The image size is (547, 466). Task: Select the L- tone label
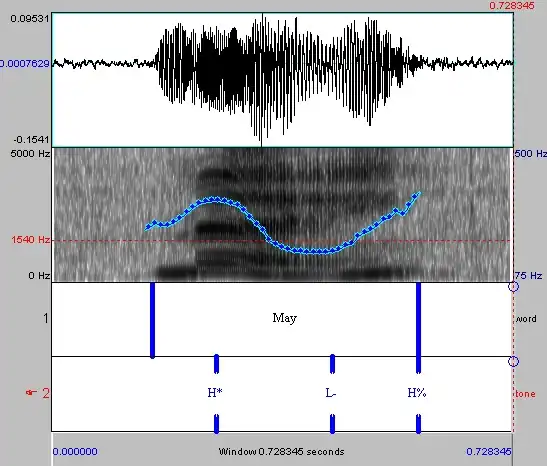pos(331,393)
